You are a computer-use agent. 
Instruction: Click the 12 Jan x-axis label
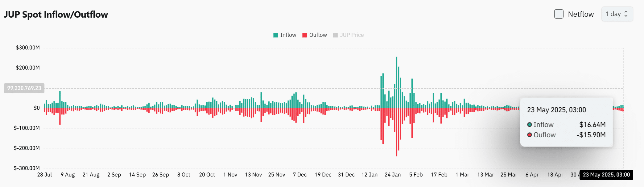click(x=369, y=175)
